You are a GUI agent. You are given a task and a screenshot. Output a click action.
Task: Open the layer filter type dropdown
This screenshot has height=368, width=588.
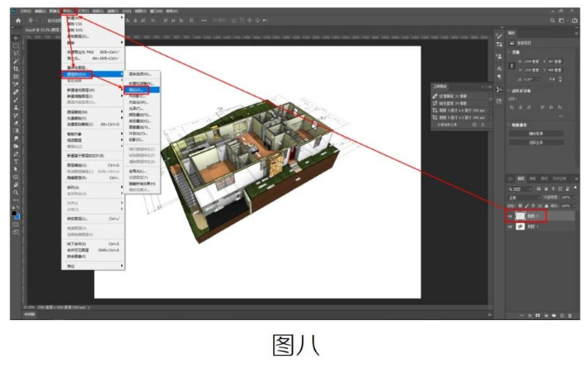(520, 189)
